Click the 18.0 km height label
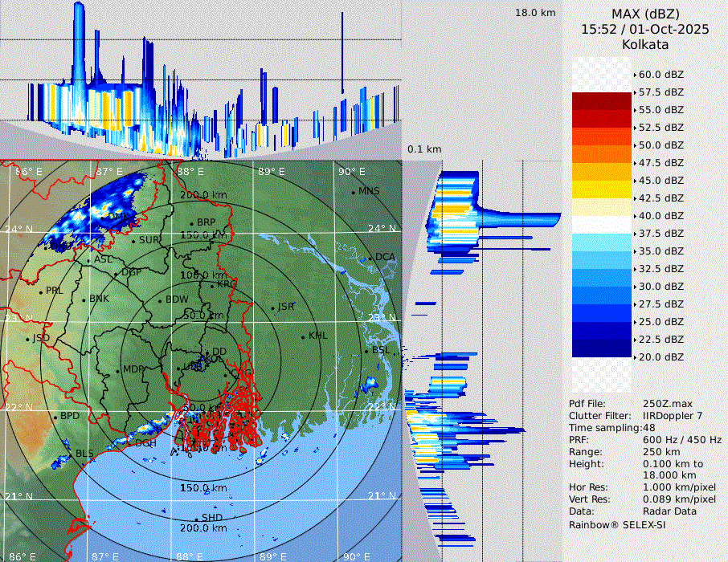This screenshot has width=728, height=562. point(535,13)
